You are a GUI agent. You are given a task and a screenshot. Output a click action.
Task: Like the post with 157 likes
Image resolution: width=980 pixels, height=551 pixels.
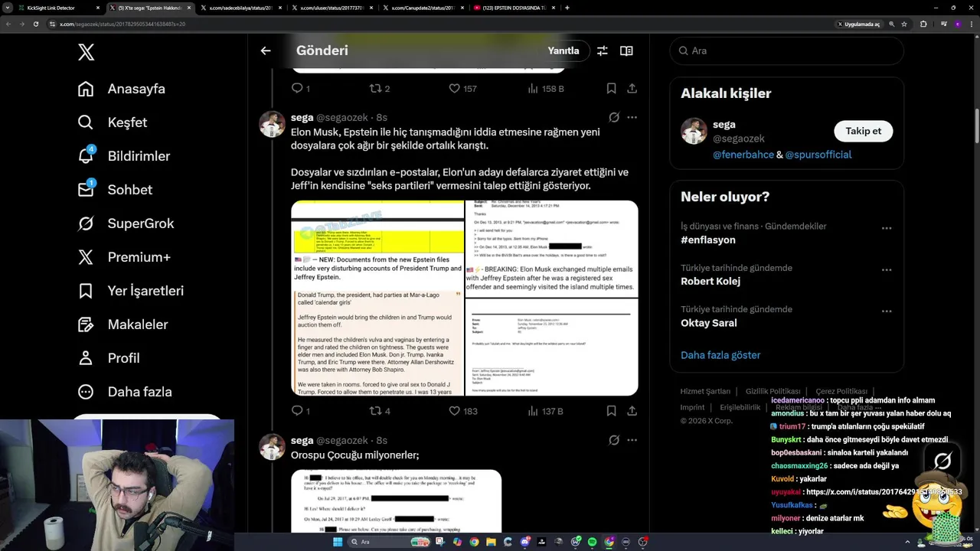(x=462, y=89)
